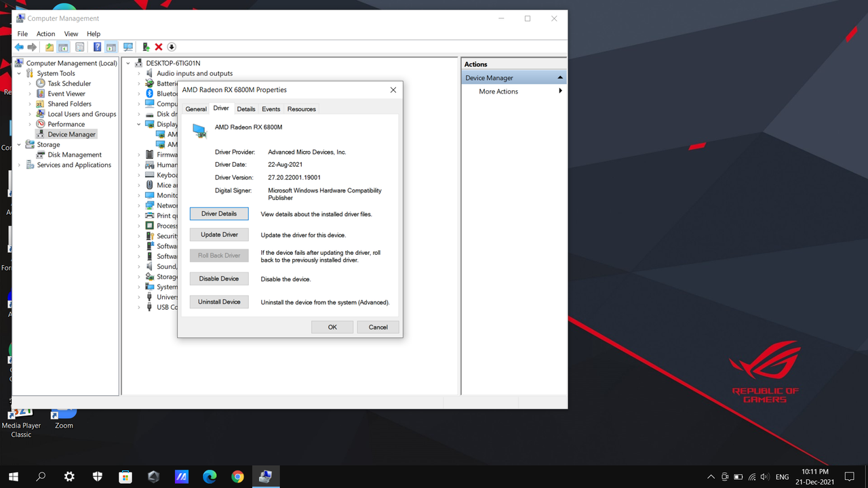Expand the Services and Applications node
Screen dimensions: 868x488
point(19,165)
